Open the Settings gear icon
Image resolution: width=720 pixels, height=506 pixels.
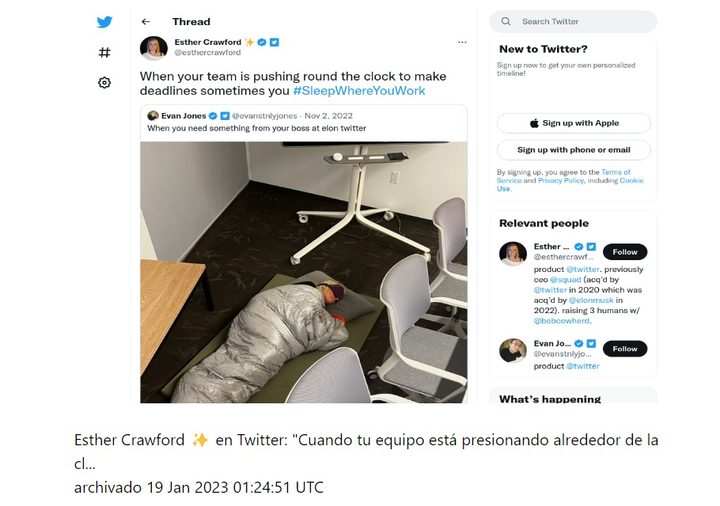pos(105,83)
